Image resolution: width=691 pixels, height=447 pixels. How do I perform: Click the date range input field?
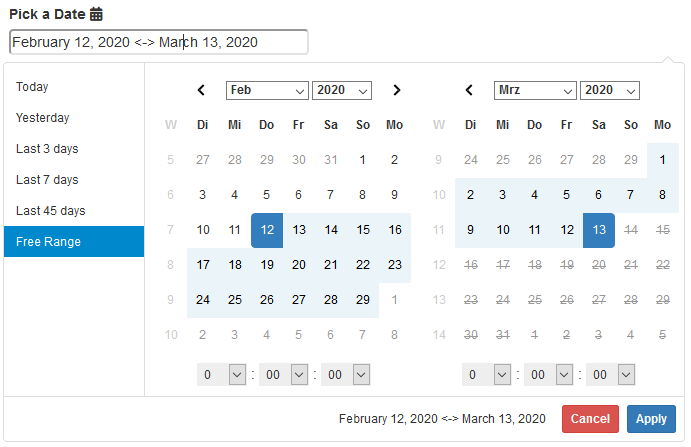pyautogui.click(x=158, y=42)
